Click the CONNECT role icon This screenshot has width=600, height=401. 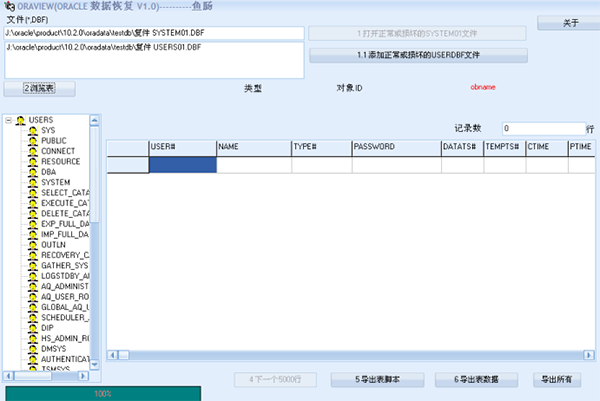pyautogui.click(x=33, y=152)
